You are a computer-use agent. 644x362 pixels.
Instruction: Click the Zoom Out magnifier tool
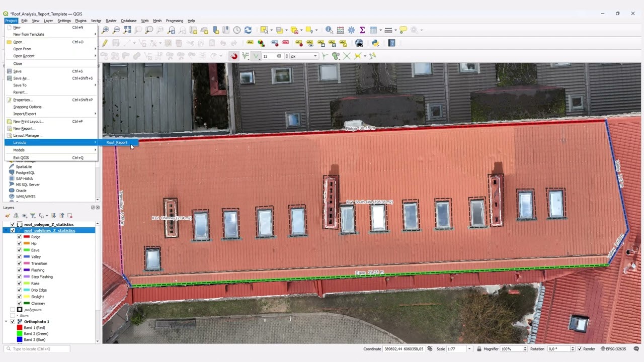click(x=116, y=30)
